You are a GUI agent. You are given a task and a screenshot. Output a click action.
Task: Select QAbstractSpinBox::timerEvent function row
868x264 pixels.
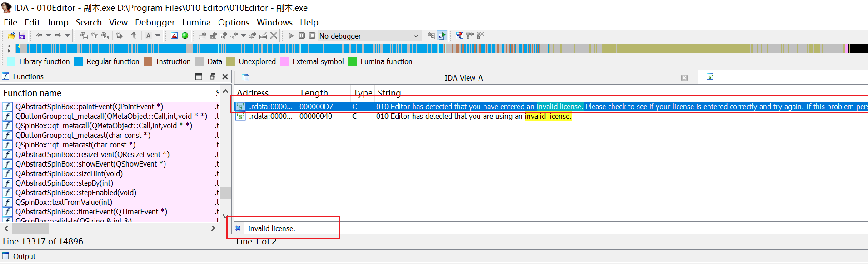tap(111, 212)
